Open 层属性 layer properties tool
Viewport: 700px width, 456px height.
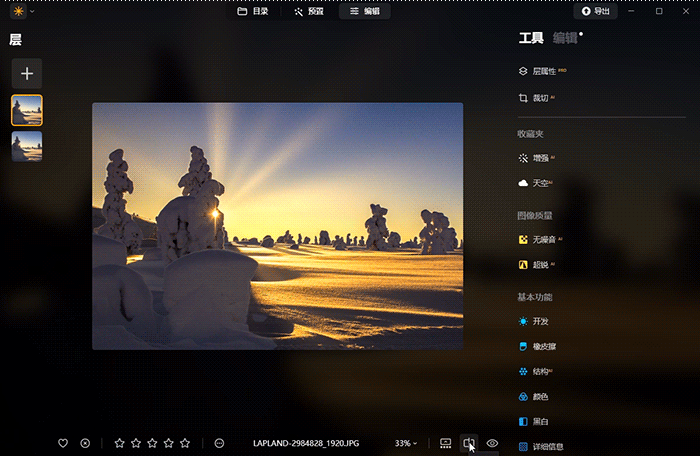tap(542, 71)
